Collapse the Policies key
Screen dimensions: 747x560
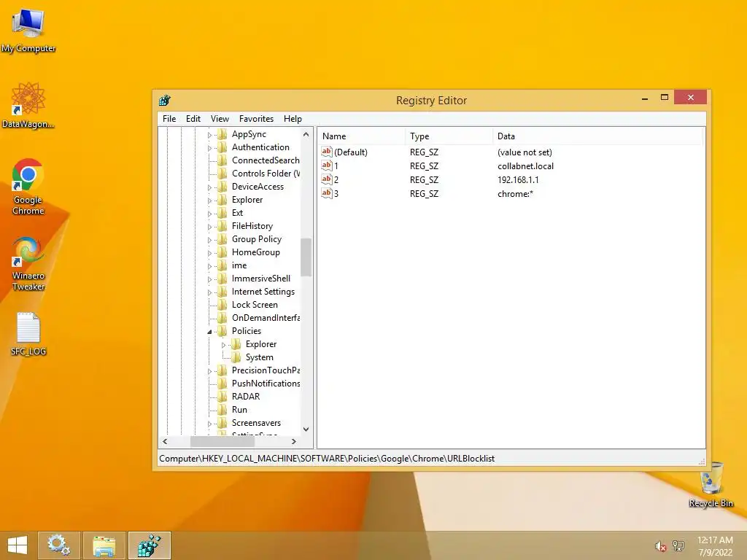(209, 332)
